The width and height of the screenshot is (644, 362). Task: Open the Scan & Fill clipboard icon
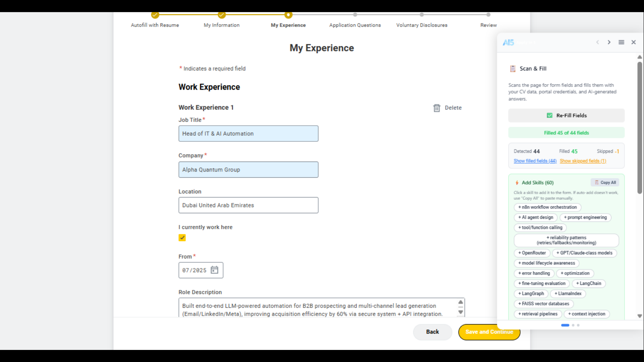(513, 69)
